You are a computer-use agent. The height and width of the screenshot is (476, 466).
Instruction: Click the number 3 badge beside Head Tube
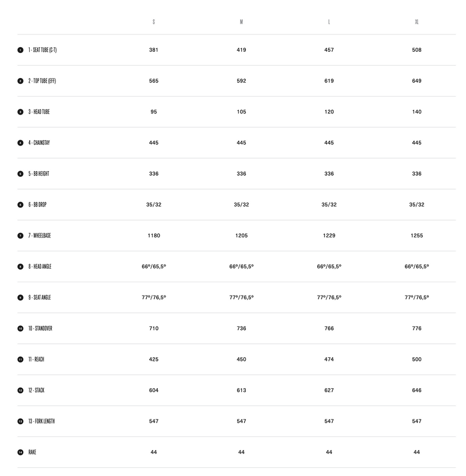20,112
